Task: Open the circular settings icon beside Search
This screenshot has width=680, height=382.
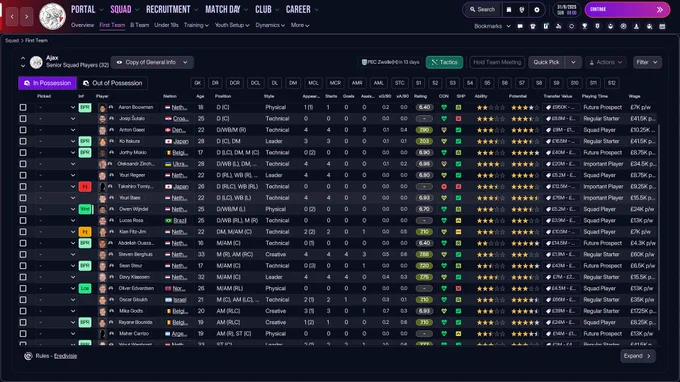Action: click(536, 10)
